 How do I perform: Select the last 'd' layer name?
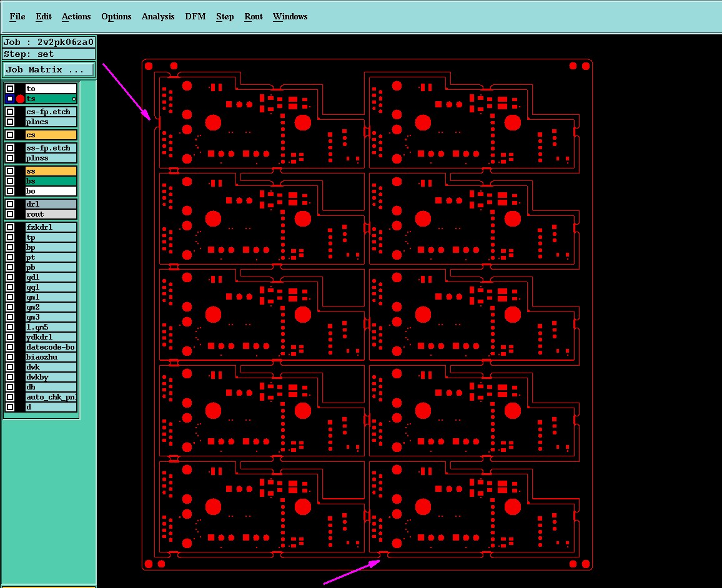pos(51,407)
